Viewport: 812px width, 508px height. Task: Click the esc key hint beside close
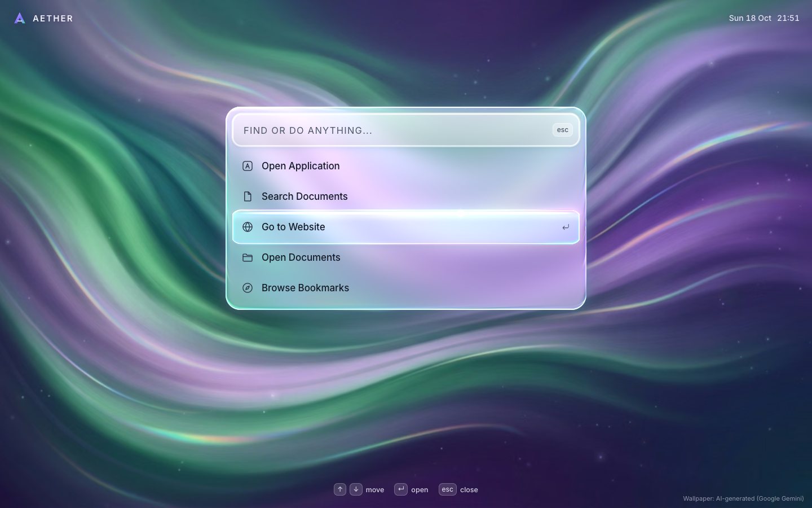448,489
